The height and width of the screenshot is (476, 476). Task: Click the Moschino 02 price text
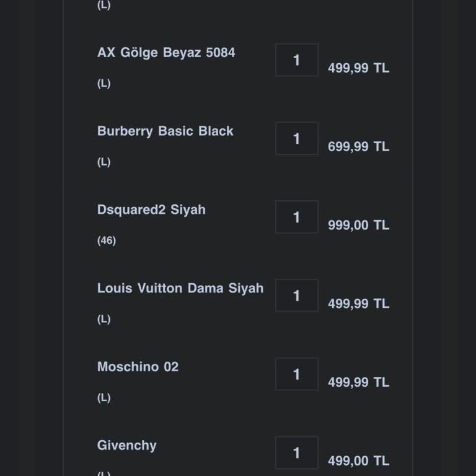click(358, 382)
